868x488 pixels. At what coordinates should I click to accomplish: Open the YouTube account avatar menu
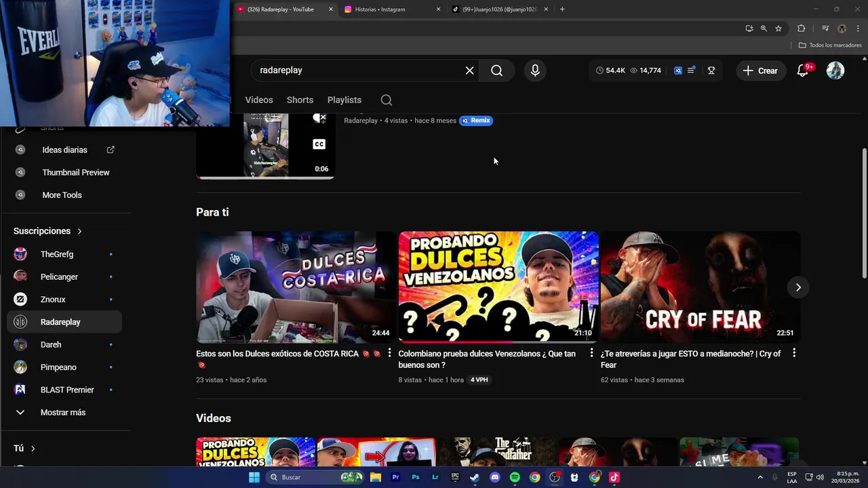835,70
